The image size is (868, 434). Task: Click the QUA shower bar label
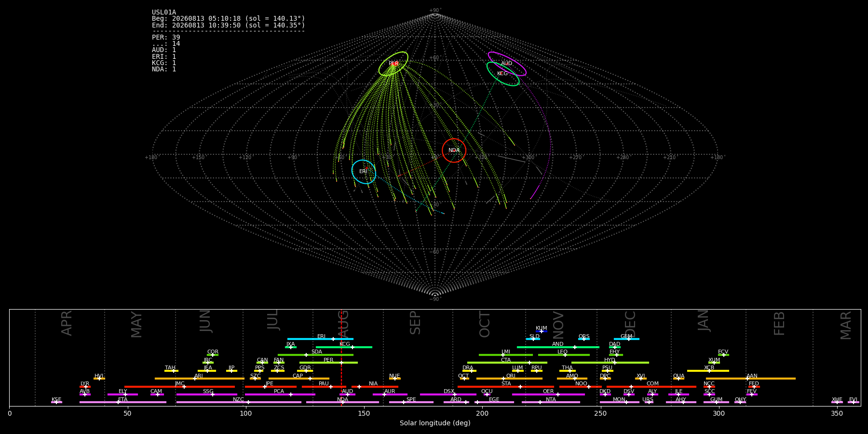click(x=678, y=376)
